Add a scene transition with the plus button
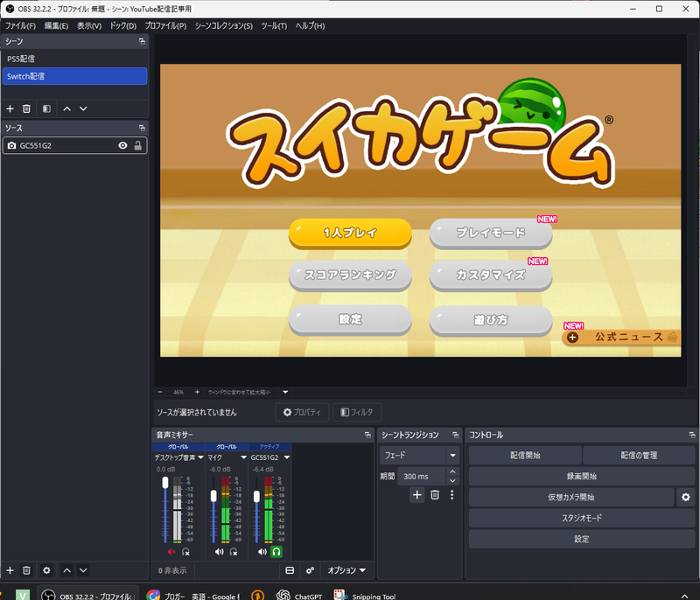This screenshot has width=700, height=600. point(417,495)
